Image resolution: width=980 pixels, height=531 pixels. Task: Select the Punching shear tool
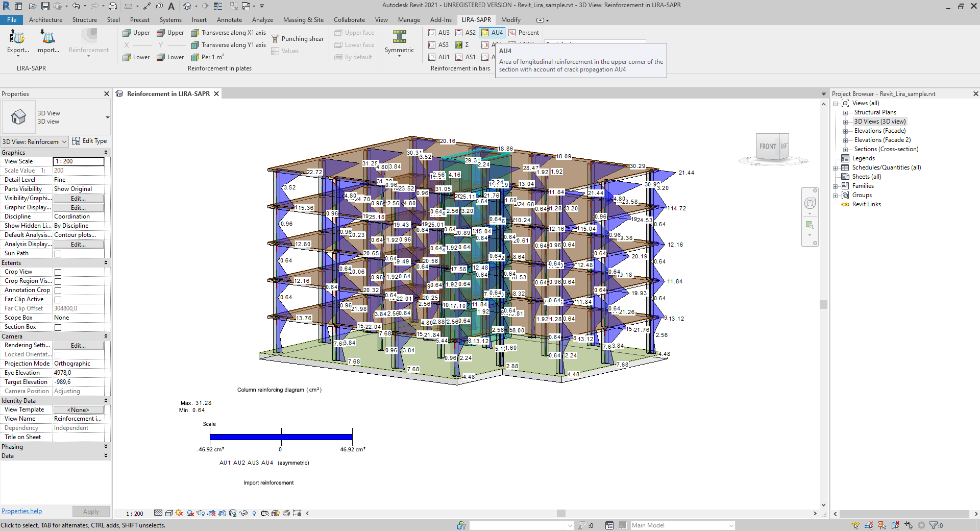coord(298,39)
